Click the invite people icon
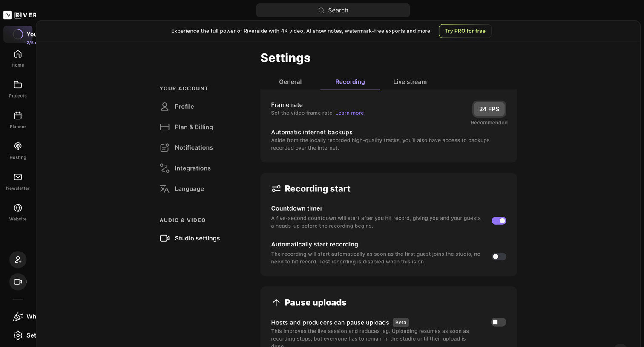The height and width of the screenshot is (347, 644). pyautogui.click(x=18, y=260)
